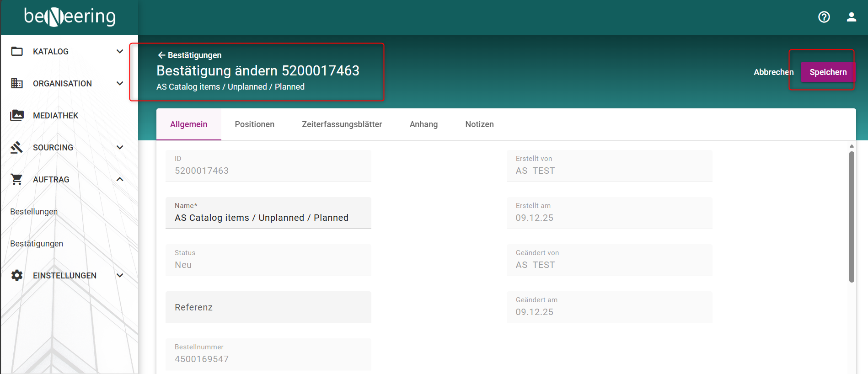Click the Organisation building icon
The width and height of the screenshot is (868, 374).
point(17,83)
